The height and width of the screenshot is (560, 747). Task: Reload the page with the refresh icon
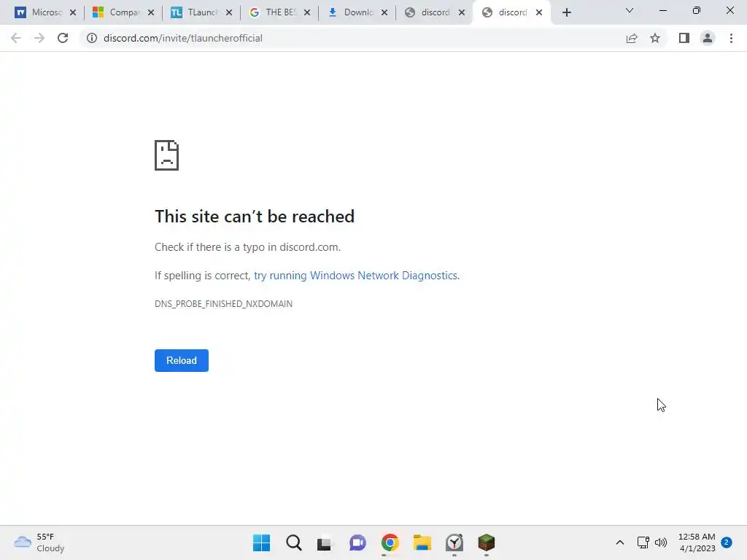(63, 38)
